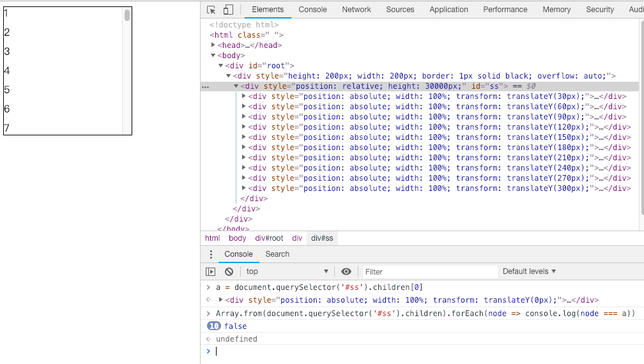Image resolution: width=644 pixels, height=364 pixels.
Task: Click the scrollbar thumb in the list box
Action: (x=127, y=15)
